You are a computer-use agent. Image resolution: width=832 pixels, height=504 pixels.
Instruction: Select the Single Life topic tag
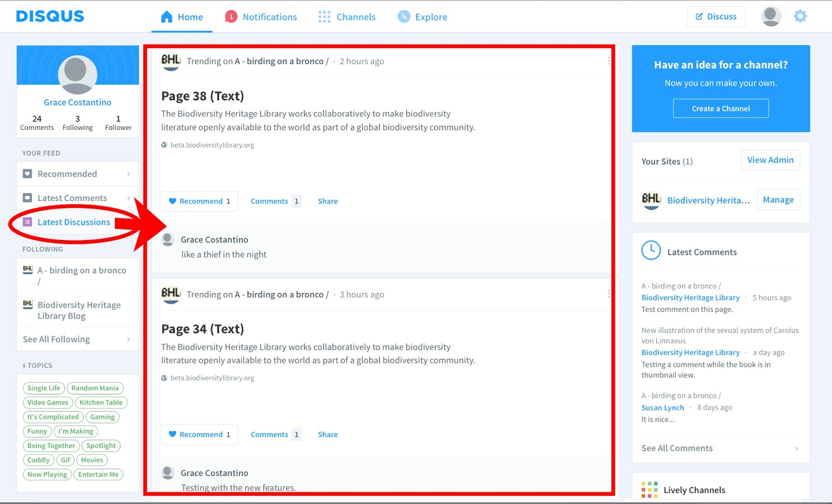(44, 388)
